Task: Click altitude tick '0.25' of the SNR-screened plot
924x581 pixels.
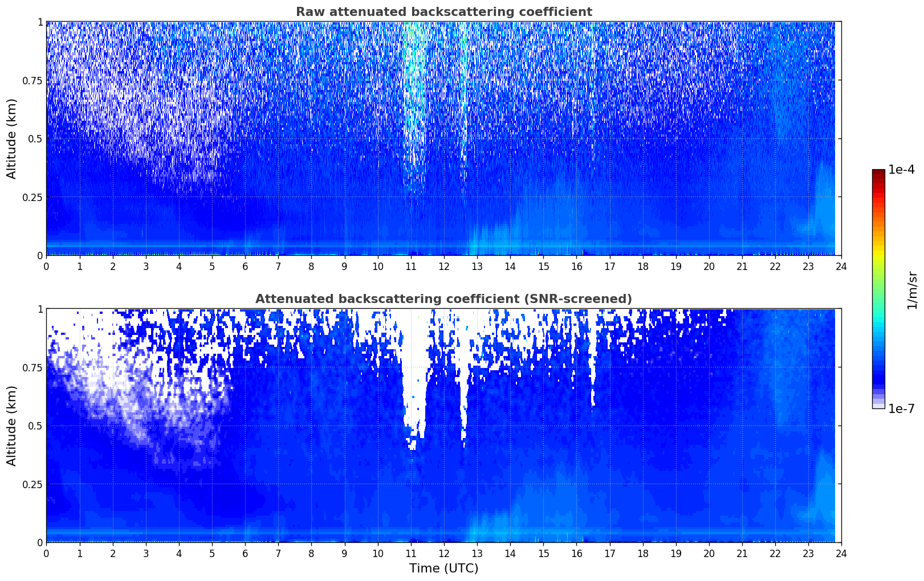Action: (32, 484)
